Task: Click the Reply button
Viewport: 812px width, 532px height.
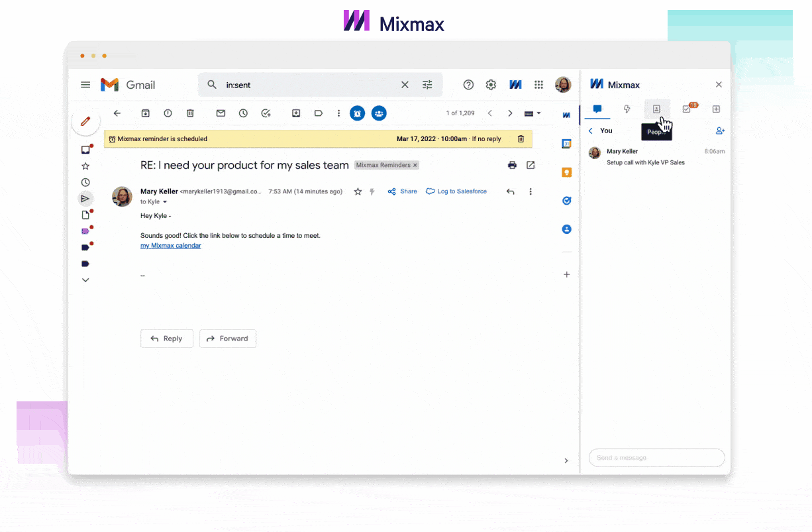Action: point(167,339)
